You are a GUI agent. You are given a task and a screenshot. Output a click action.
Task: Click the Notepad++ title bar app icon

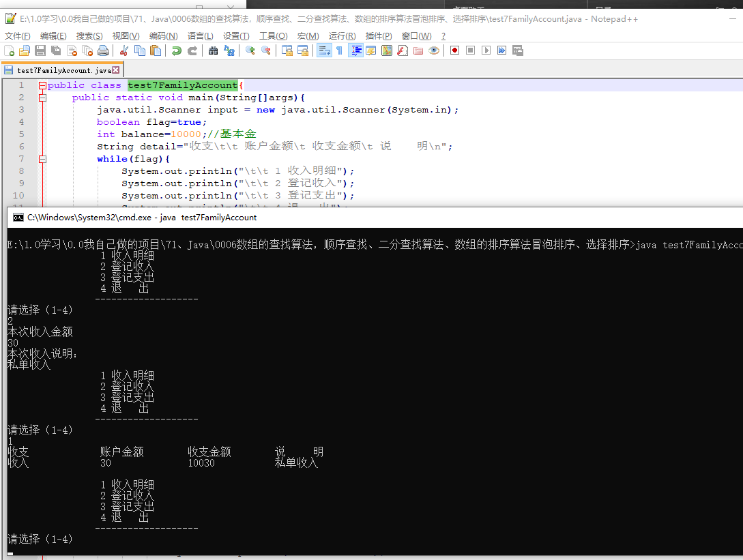click(10, 19)
